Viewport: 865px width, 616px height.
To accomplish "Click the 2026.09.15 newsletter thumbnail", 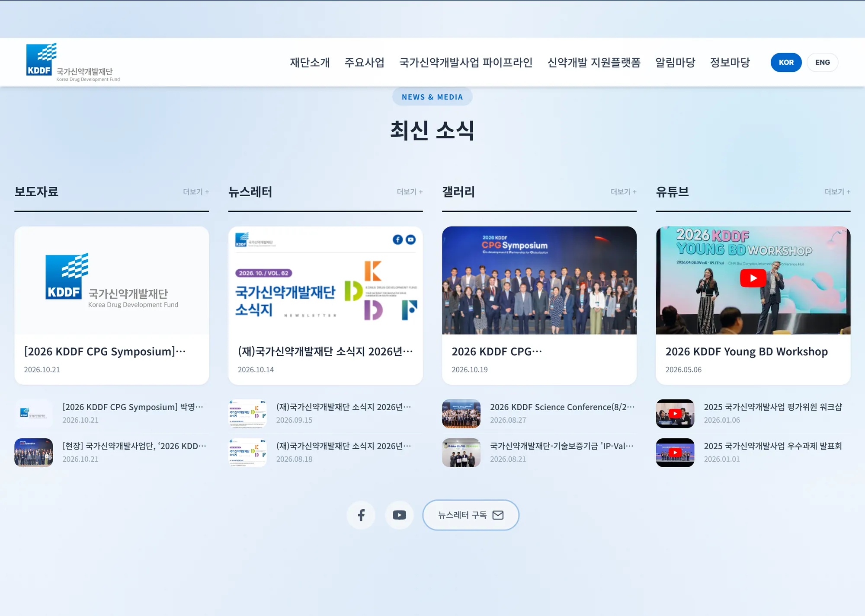I will [247, 413].
